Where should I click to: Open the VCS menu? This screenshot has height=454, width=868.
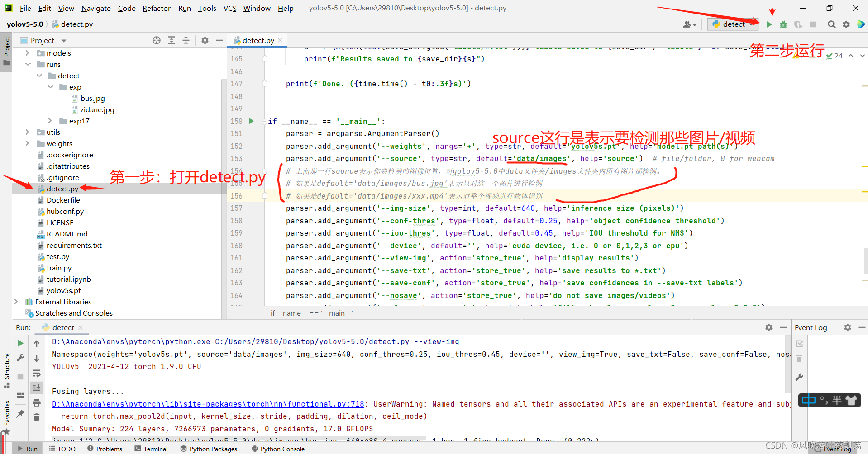pos(230,8)
